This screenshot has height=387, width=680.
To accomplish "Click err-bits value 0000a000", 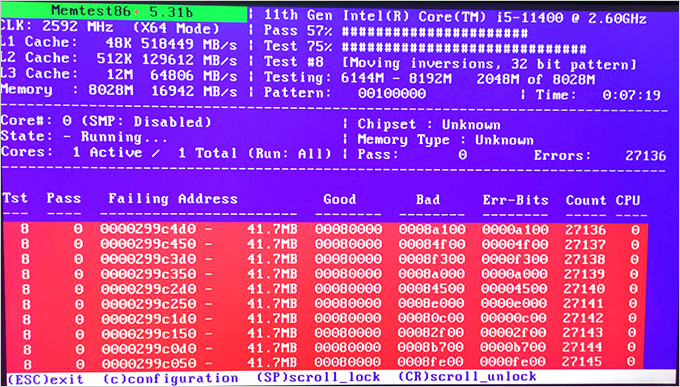I will 515,274.
